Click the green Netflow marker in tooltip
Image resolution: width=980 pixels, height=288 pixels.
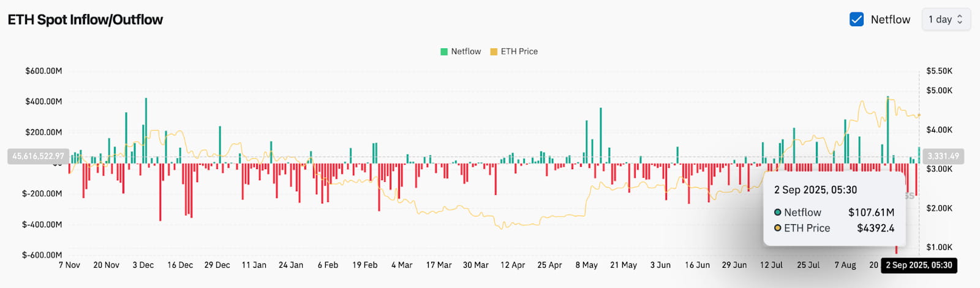778,213
